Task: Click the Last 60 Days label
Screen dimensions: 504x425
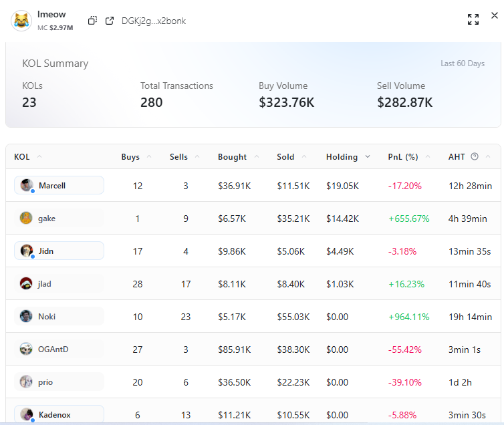Action: 463,63
